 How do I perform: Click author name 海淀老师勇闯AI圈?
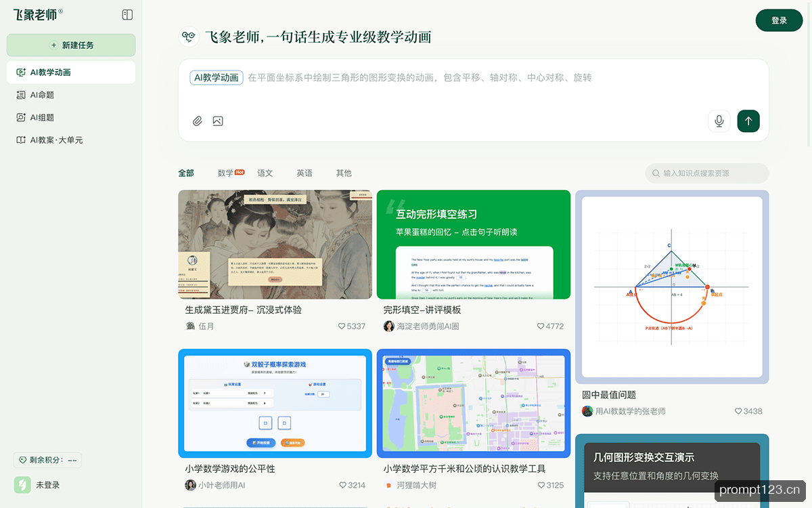428,326
